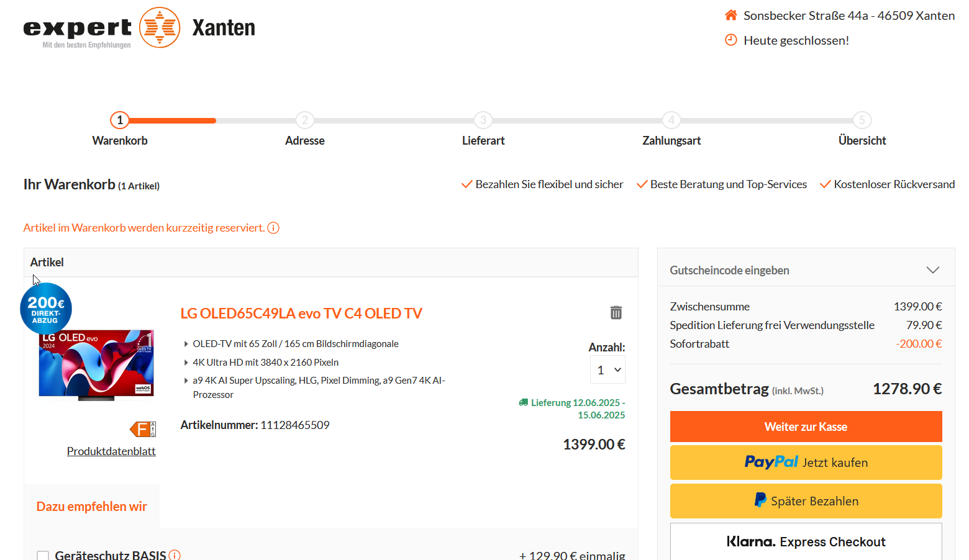Go to step 4 Zahlungsart

pos(671,120)
